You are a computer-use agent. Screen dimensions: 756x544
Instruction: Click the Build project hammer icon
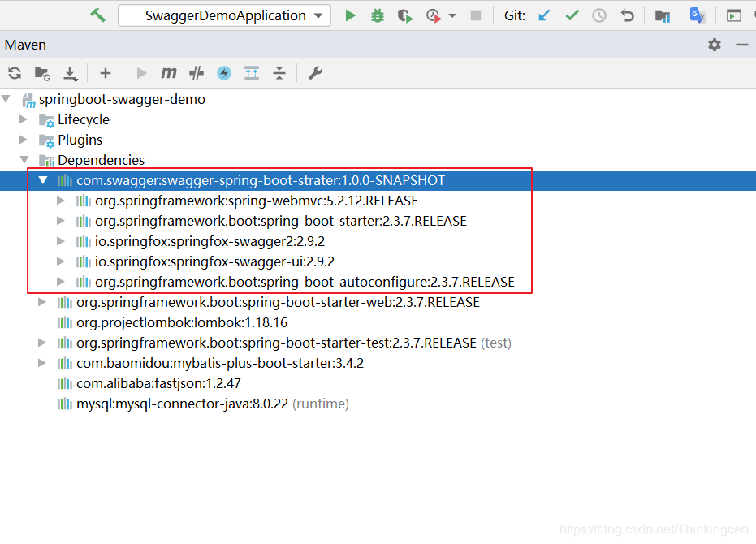point(97,15)
